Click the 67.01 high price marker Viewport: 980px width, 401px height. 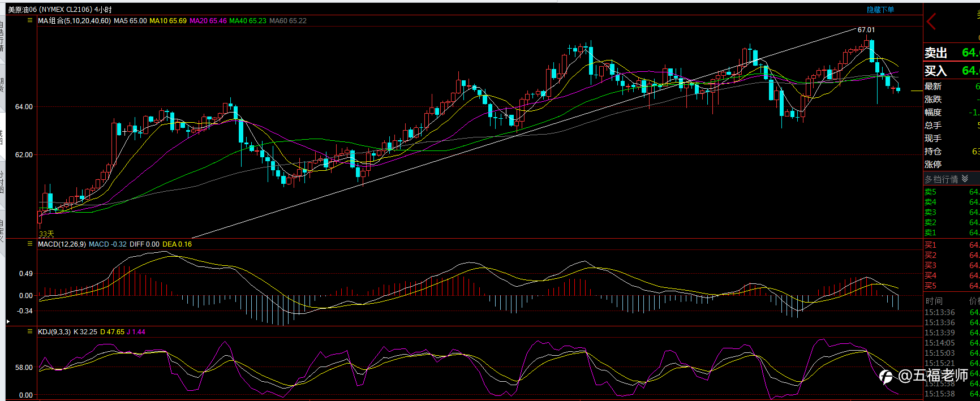(866, 30)
